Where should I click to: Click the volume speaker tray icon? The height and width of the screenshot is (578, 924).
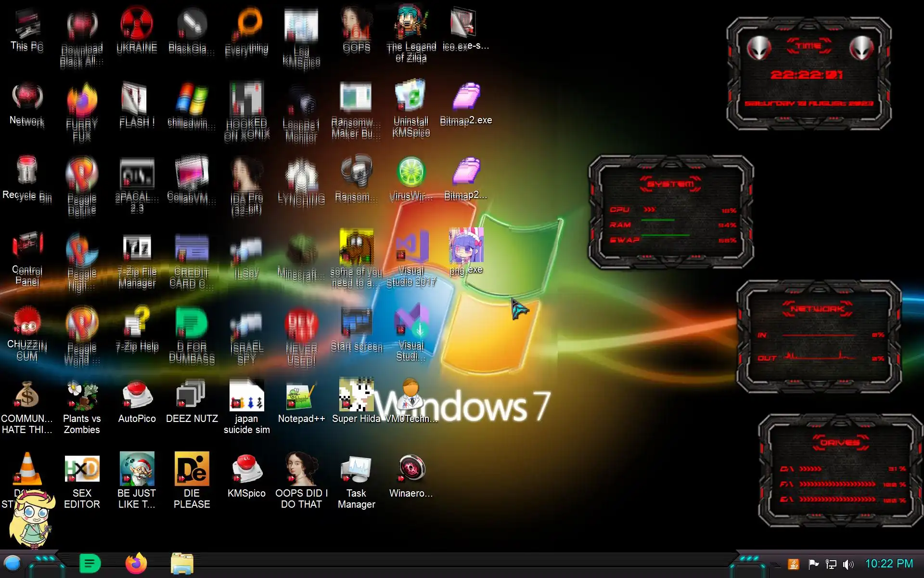tap(848, 564)
